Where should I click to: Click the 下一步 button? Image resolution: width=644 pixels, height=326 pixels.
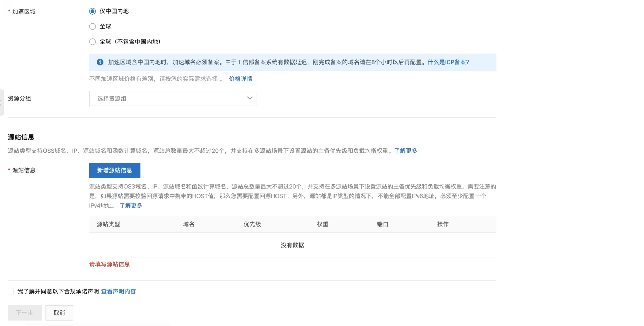pos(25,313)
